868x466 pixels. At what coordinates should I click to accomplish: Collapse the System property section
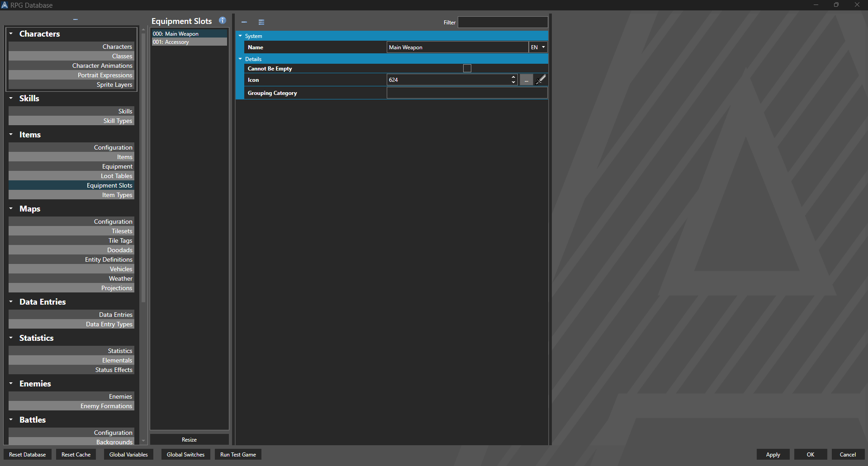(240, 36)
